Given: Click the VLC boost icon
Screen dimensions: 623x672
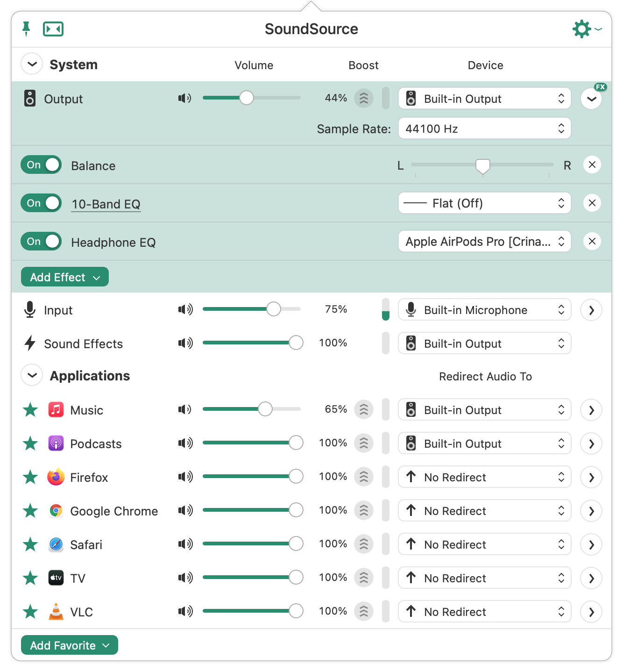Looking at the screenshot, I should click(364, 611).
